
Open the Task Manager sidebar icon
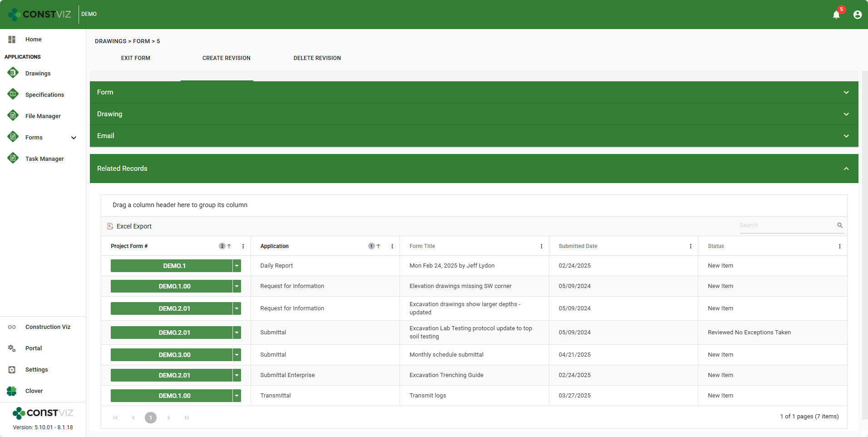click(x=13, y=158)
